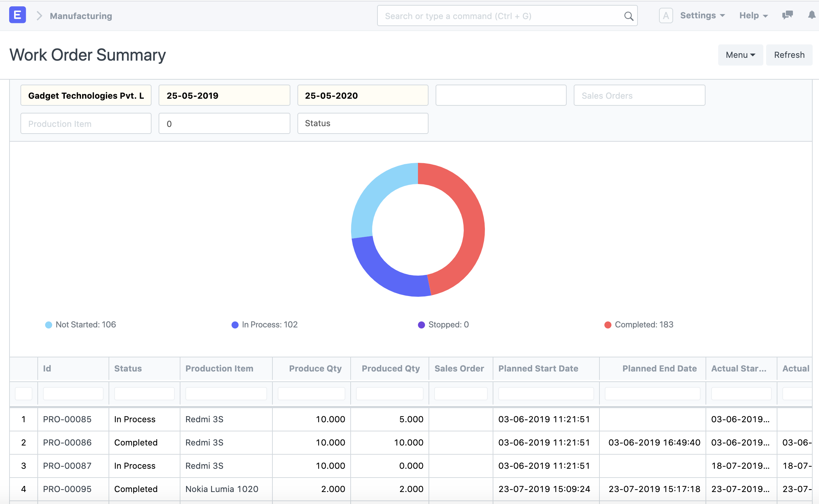Image resolution: width=819 pixels, height=504 pixels.
Task: Click the Sales Orders filter field
Action: 639,95
